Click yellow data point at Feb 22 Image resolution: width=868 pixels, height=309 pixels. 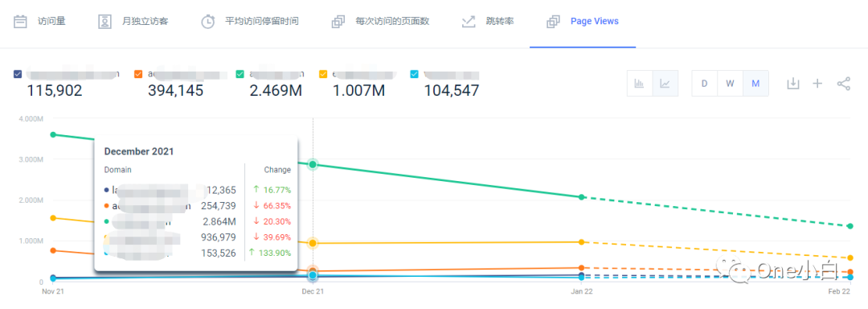tap(850, 258)
